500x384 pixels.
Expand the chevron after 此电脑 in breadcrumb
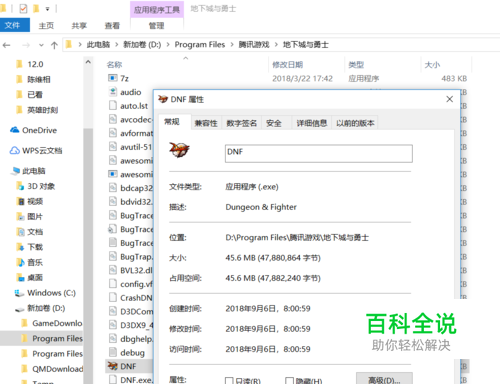pos(117,45)
